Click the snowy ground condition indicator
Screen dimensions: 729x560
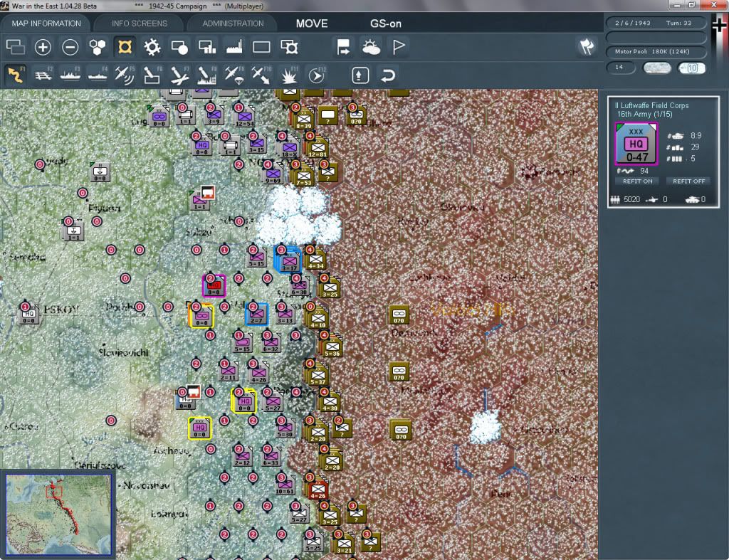(656, 68)
